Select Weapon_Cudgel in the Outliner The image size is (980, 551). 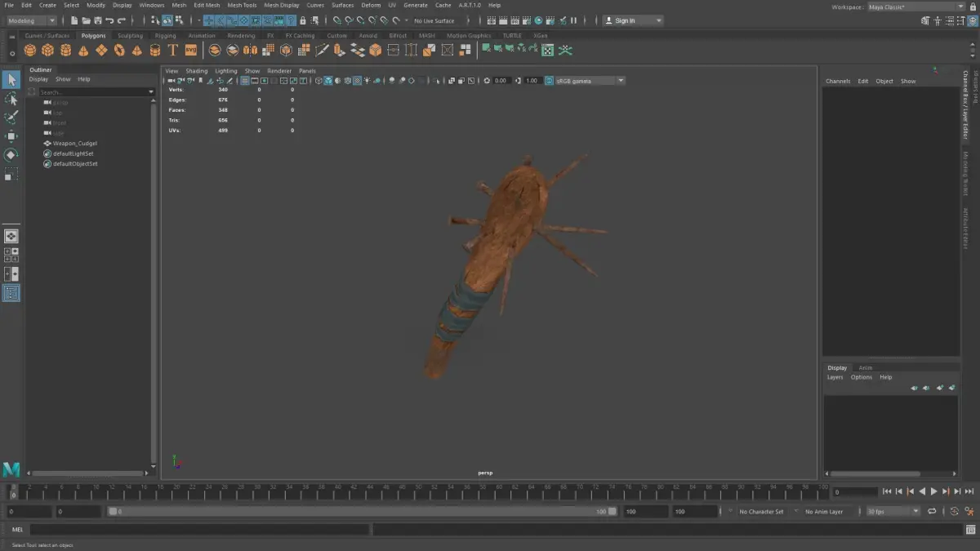[x=74, y=144]
